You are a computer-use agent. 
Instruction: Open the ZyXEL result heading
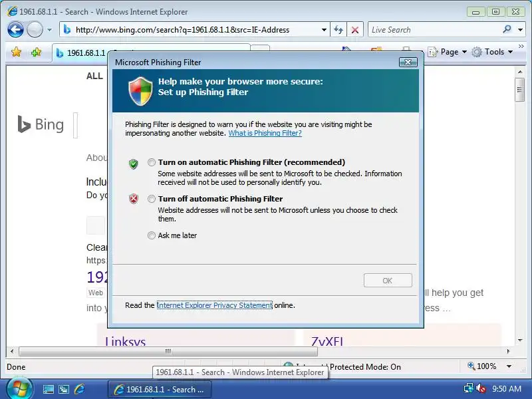point(327,341)
